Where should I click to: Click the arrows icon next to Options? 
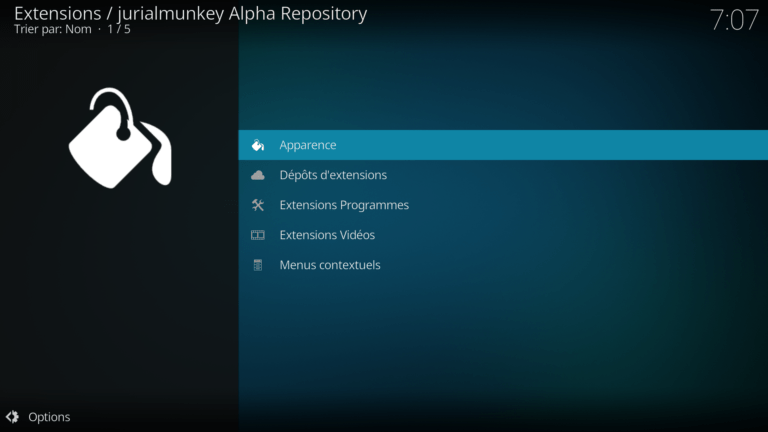pos(12,417)
